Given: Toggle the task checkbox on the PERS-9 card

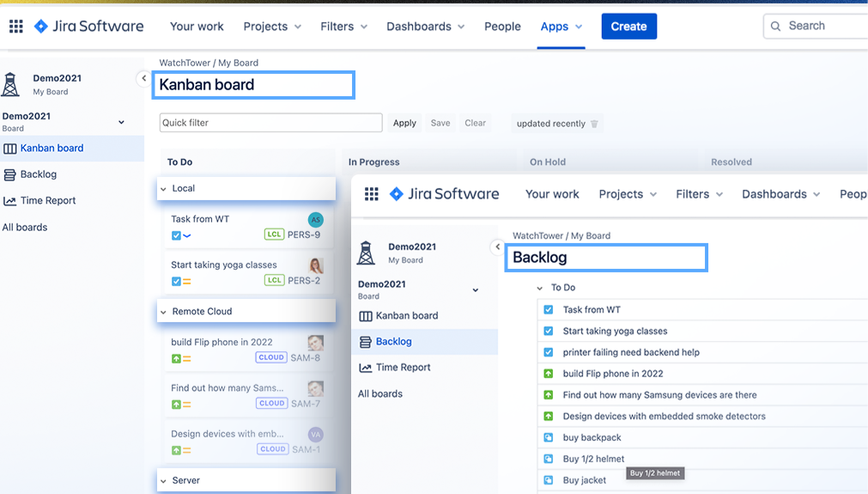Looking at the screenshot, I should click(x=176, y=235).
